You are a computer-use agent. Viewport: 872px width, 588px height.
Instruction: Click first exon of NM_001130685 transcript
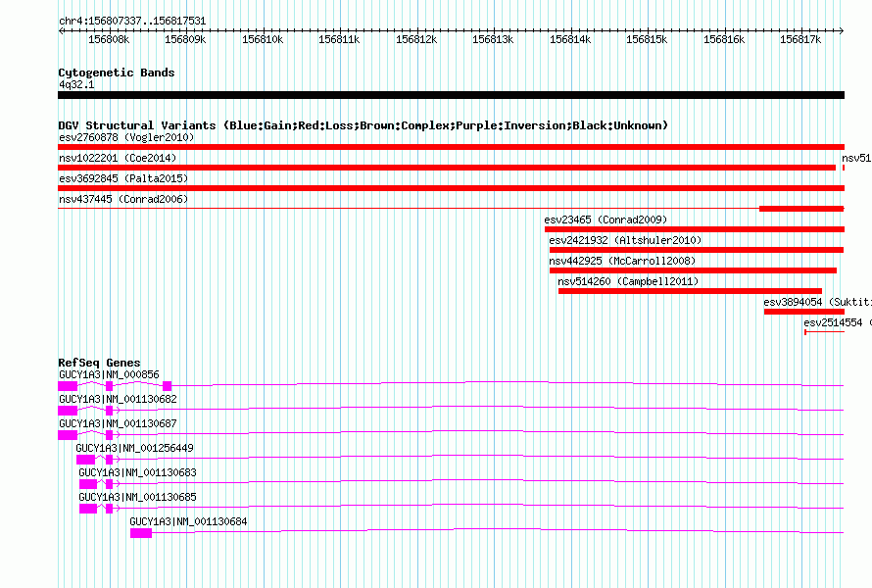pos(88,509)
